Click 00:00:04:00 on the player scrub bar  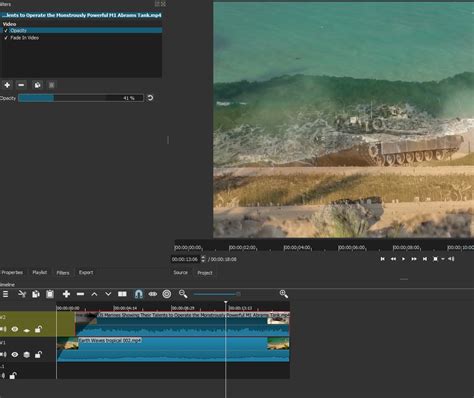297,247
